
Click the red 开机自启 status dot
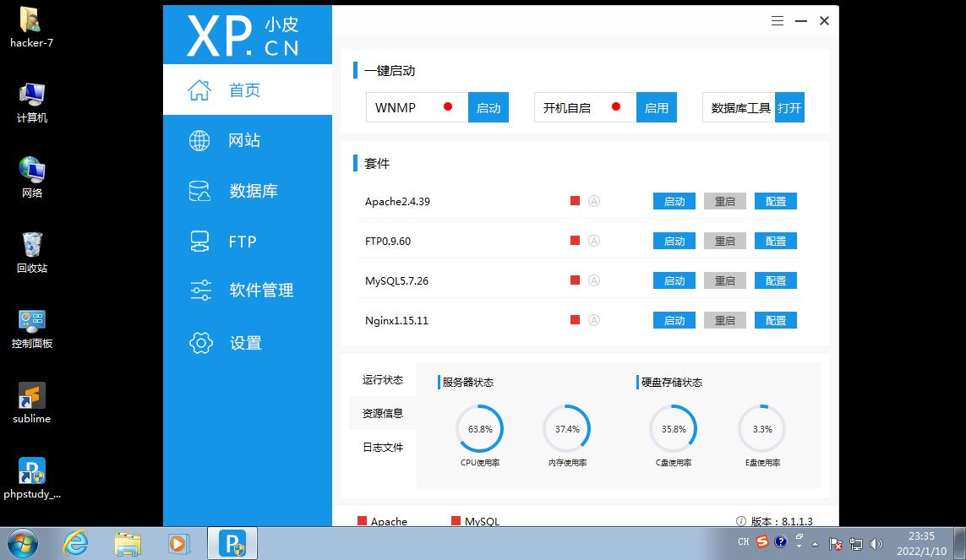pos(615,106)
